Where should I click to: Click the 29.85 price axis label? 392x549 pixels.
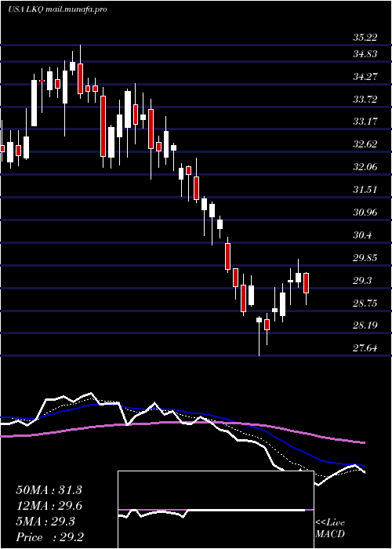click(x=365, y=258)
